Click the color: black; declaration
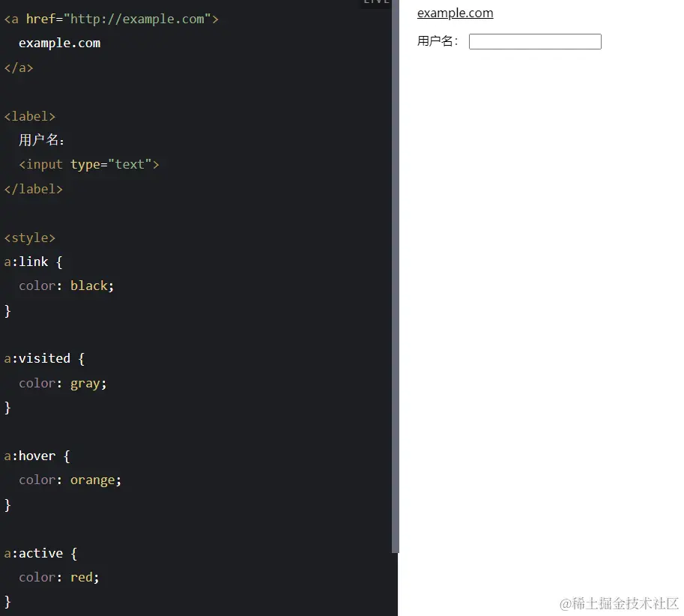The height and width of the screenshot is (616, 684). click(67, 286)
